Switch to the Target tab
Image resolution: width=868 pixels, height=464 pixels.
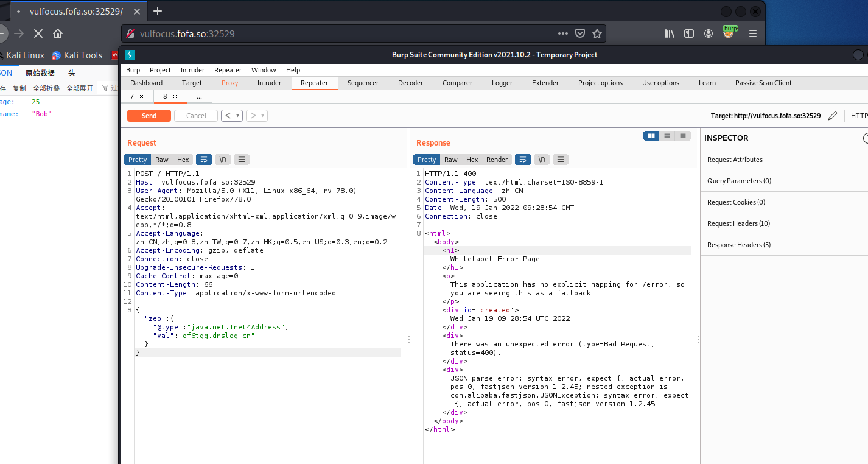pos(192,83)
